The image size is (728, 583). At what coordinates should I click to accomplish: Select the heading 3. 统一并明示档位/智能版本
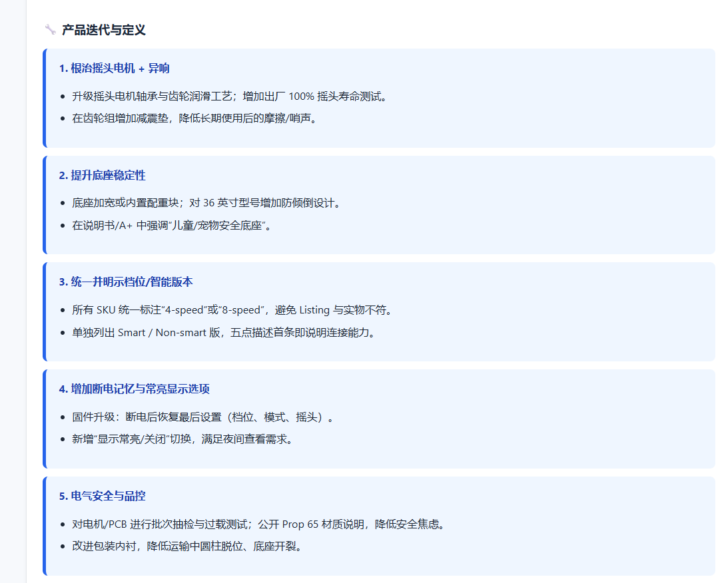point(126,282)
